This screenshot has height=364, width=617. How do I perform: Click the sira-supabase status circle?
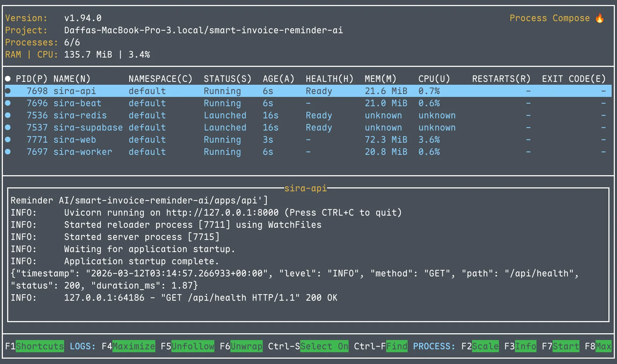[8, 127]
